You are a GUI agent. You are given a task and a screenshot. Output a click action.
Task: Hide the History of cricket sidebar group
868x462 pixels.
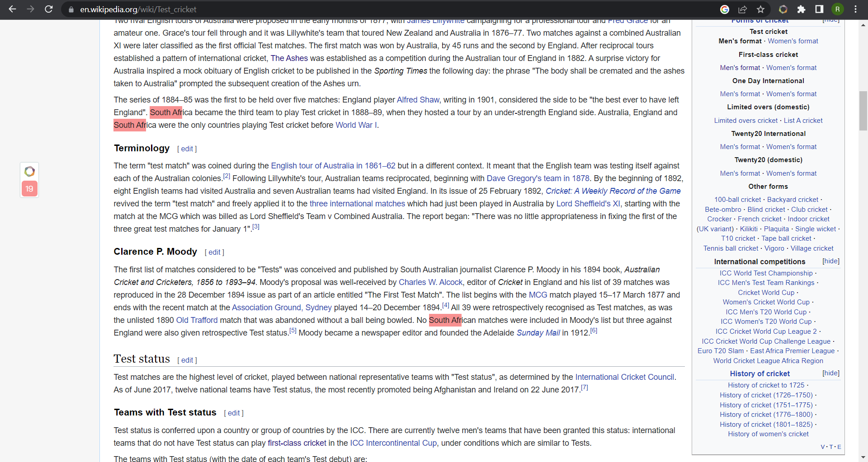[x=831, y=373]
